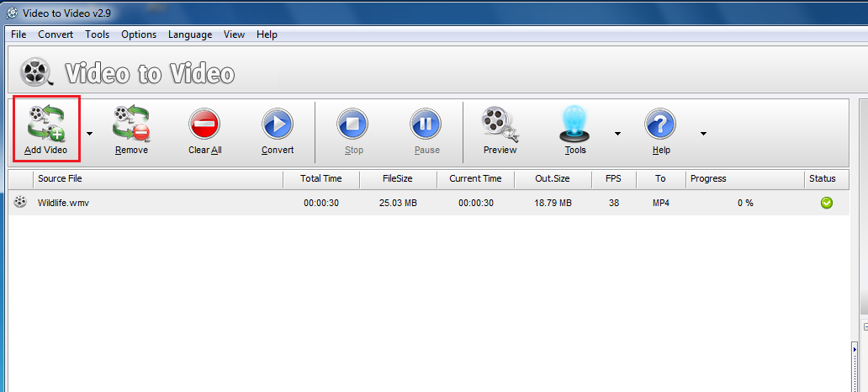Click the Tools lightbulb icon
Screen dimensions: 868x392
point(575,124)
